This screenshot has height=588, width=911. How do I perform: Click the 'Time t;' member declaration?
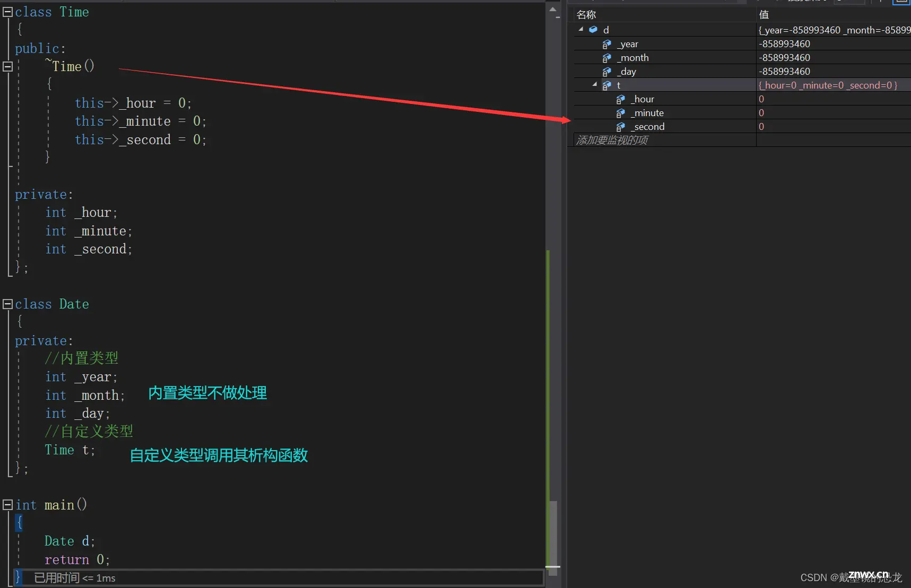point(70,450)
